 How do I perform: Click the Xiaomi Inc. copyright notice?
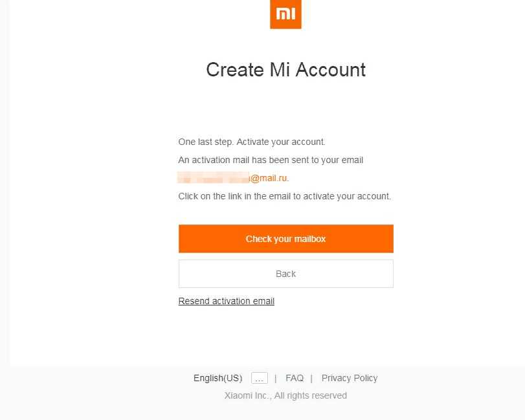tap(285, 395)
